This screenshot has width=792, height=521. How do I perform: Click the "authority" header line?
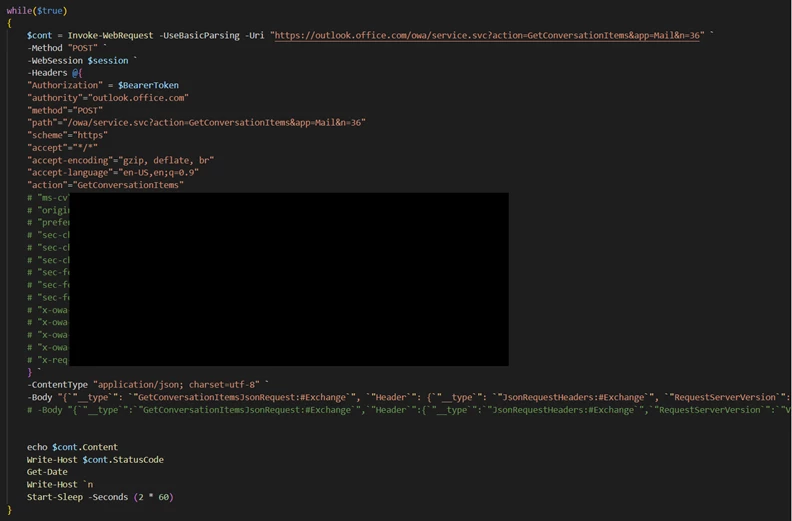tap(107, 98)
